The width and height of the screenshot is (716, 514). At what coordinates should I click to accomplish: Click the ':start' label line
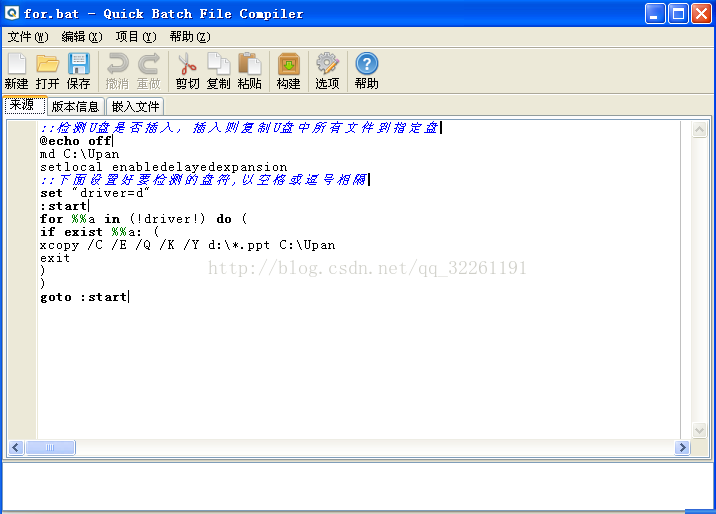tap(63, 206)
